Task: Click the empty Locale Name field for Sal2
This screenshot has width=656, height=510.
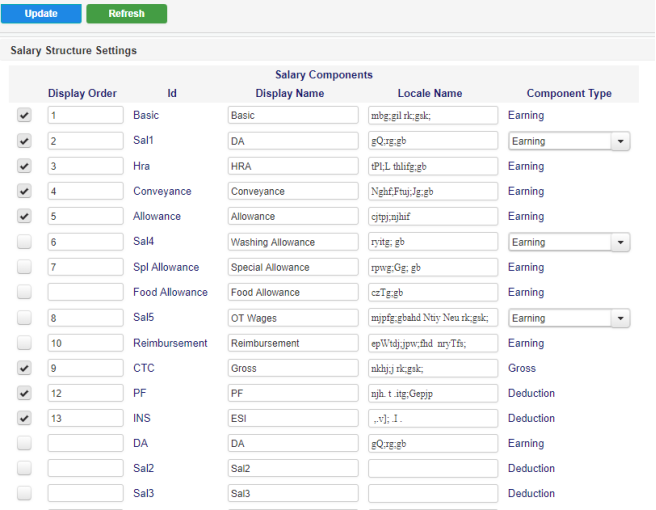Action: [x=432, y=468]
